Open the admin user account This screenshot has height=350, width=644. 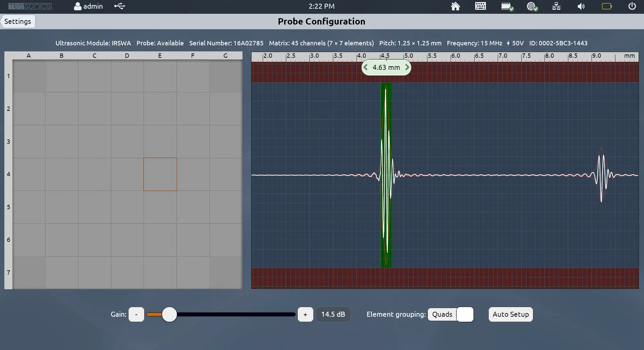pyautogui.click(x=88, y=6)
